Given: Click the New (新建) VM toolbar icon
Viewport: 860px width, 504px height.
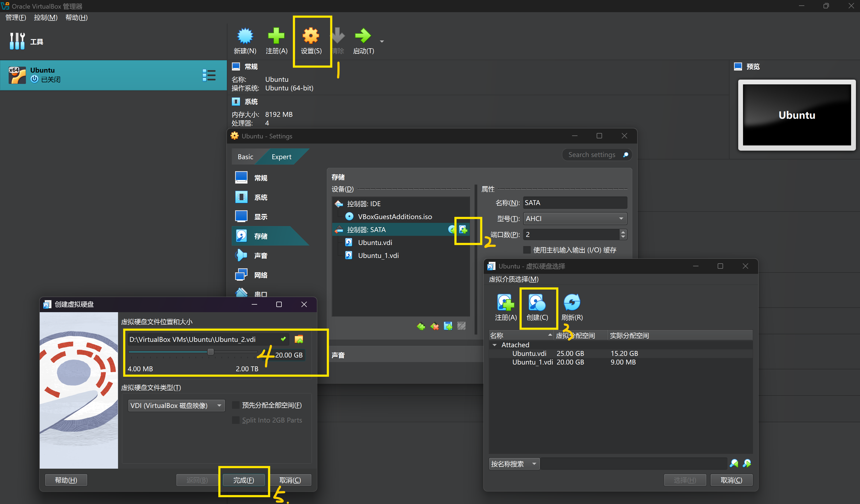Looking at the screenshot, I should pyautogui.click(x=245, y=36).
